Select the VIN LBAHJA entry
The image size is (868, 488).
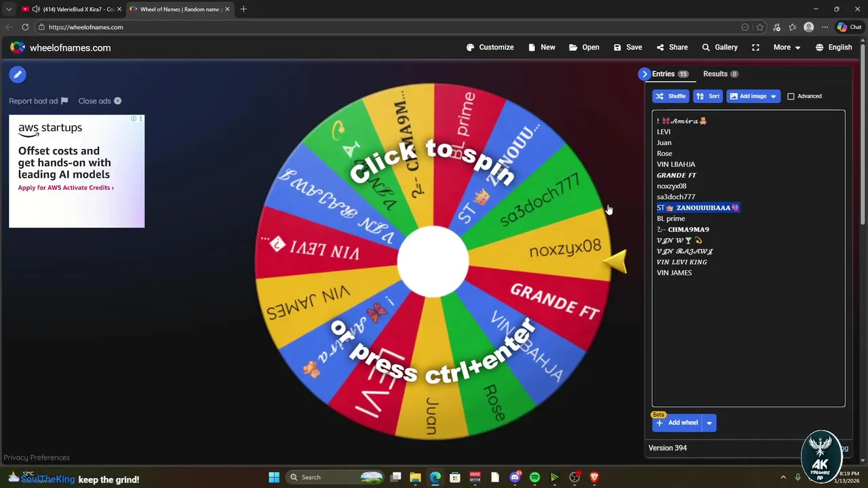(x=675, y=164)
